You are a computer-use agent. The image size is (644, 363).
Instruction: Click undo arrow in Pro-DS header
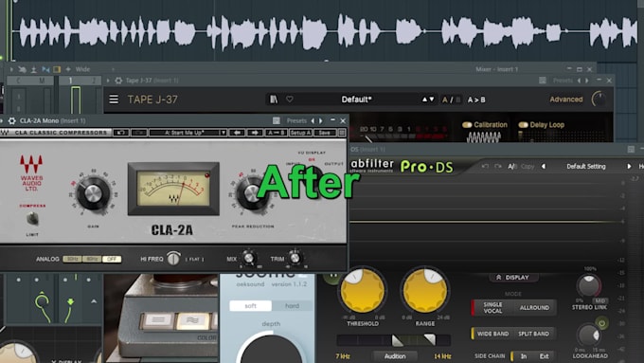pos(486,167)
